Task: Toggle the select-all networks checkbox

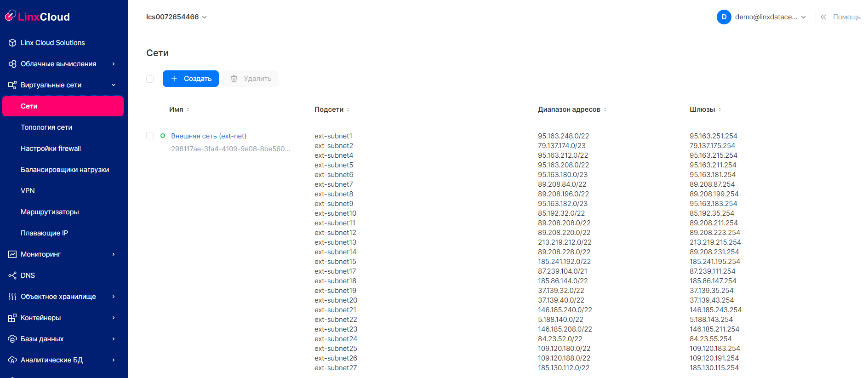Action: point(150,79)
